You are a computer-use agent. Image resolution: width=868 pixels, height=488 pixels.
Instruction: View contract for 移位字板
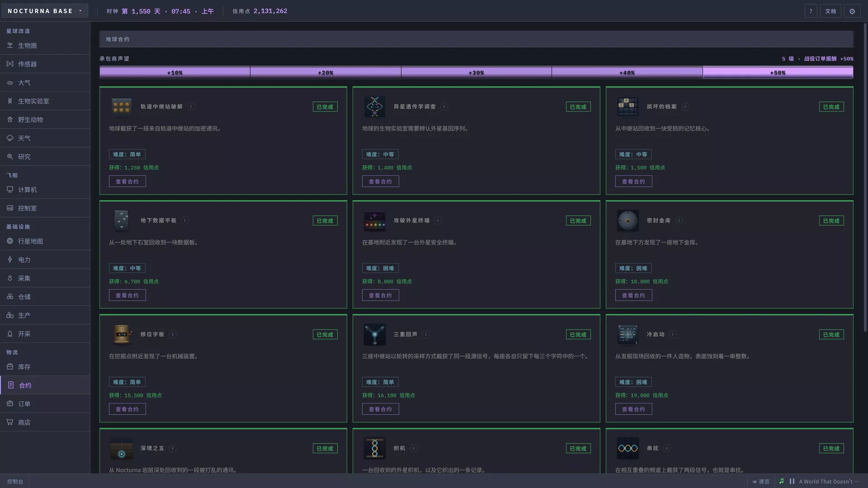coord(127,409)
